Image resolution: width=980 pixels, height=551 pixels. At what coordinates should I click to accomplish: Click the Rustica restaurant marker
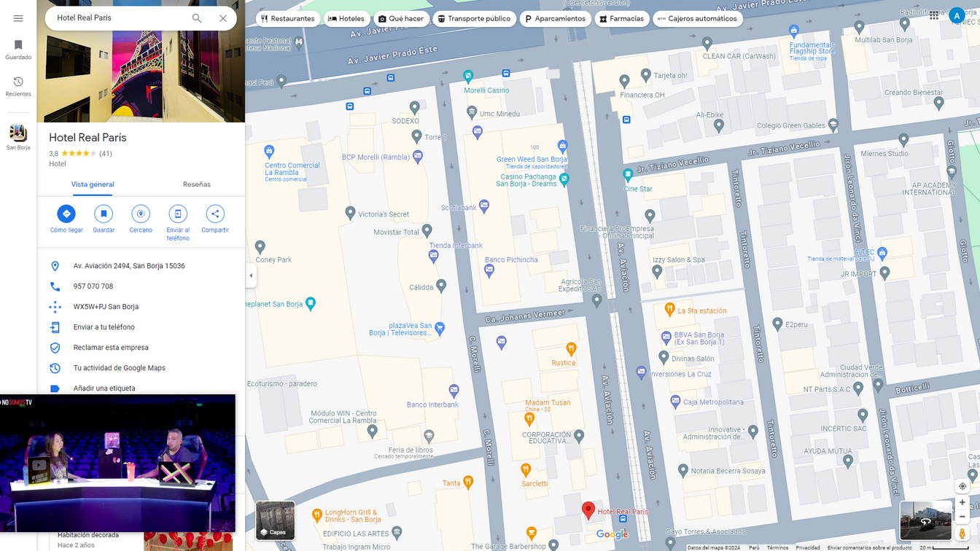571,349
